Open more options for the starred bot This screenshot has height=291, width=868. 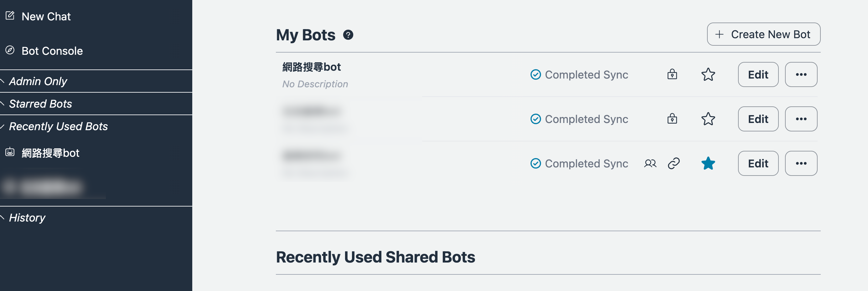tap(801, 163)
